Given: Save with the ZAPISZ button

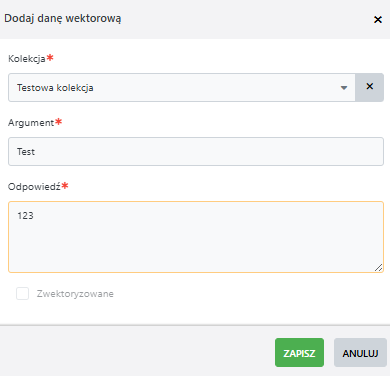Looking at the screenshot, I should (299, 353).
